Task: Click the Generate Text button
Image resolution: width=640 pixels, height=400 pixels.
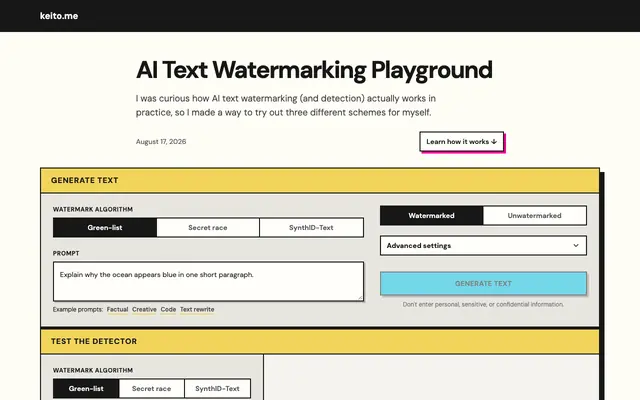Action: (x=483, y=283)
